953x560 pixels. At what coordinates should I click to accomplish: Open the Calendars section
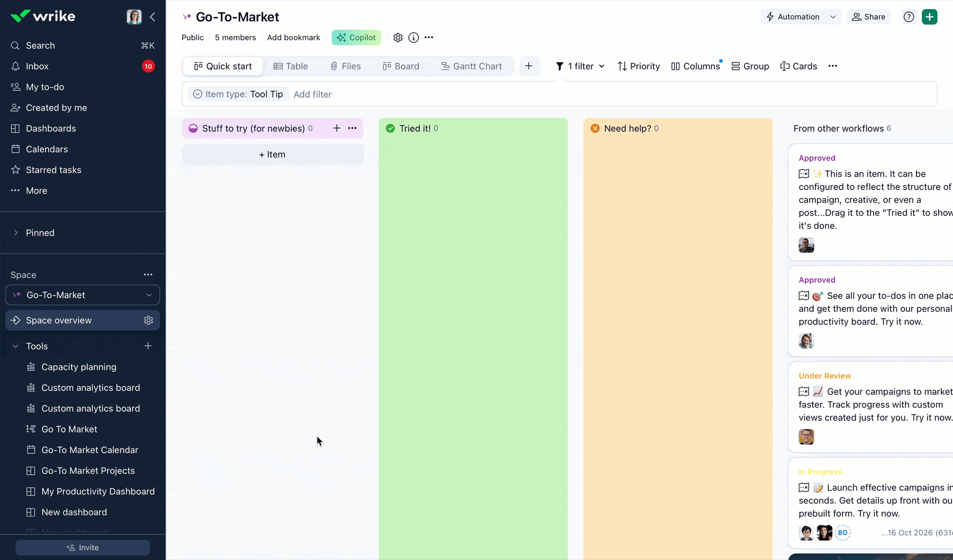46,149
